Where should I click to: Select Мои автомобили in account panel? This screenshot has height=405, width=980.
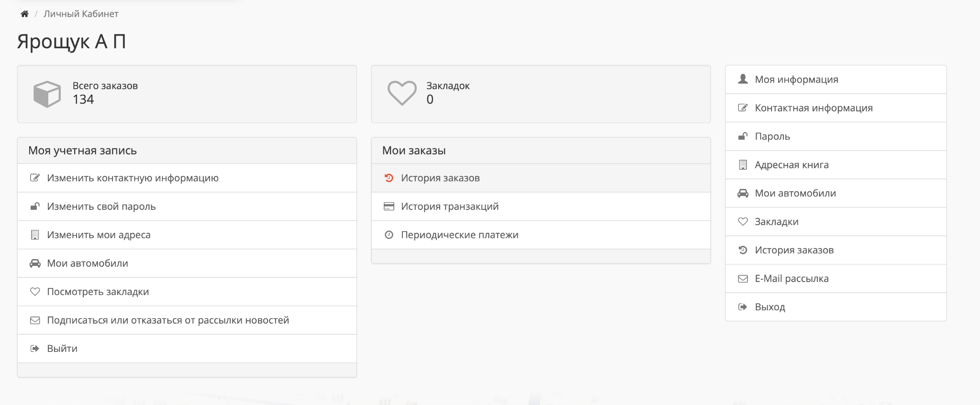click(x=88, y=263)
